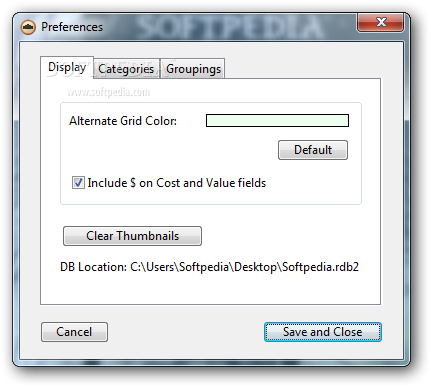
Task: Pick the Alternate Grid Color swatch
Action: (x=277, y=121)
